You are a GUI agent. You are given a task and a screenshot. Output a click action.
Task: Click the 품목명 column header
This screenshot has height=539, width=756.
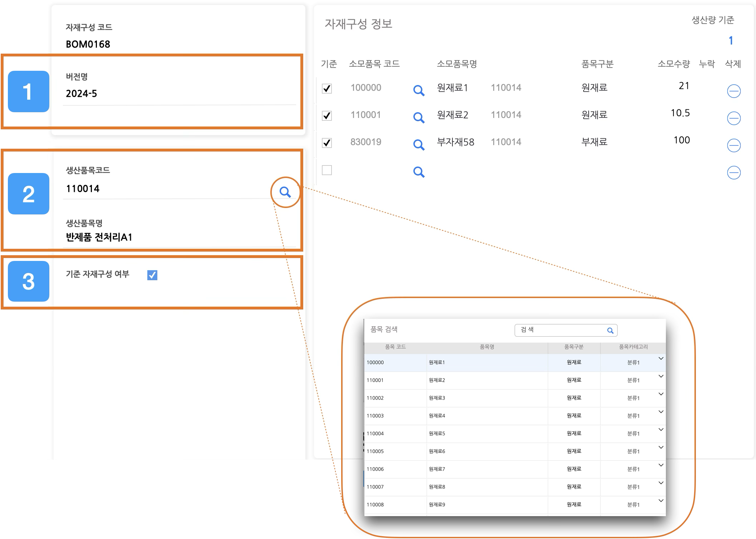487,347
